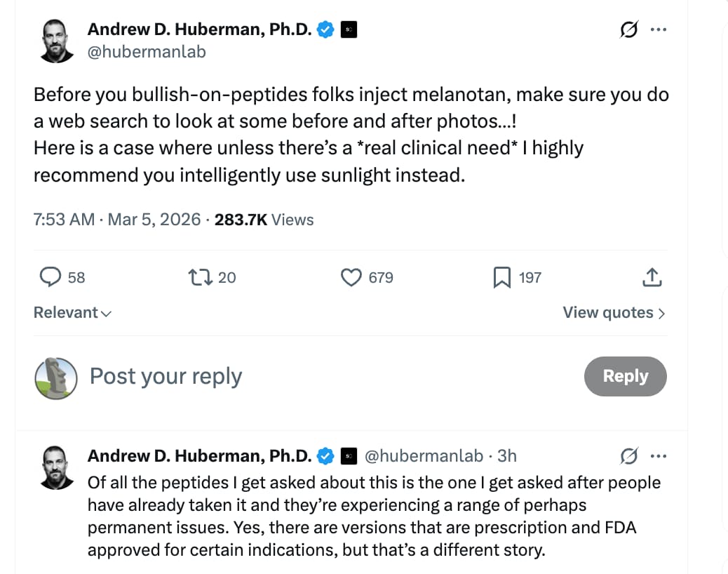Bookmark the post using the bookmark icon

[x=501, y=278]
